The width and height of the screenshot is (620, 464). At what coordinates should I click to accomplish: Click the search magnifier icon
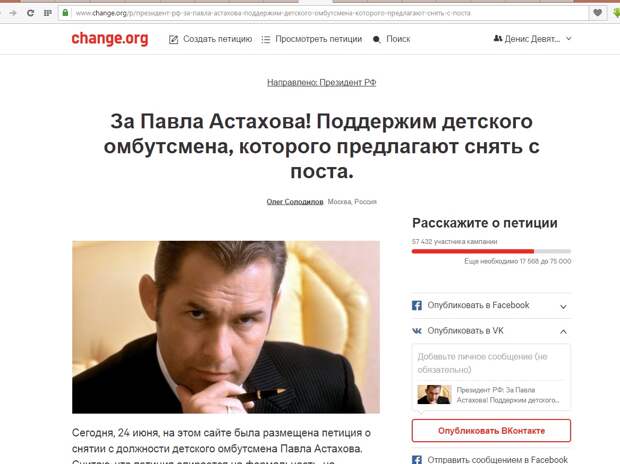pos(377,39)
